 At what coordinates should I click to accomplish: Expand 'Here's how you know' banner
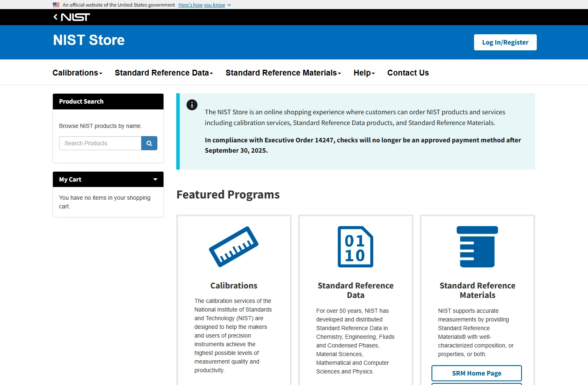click(204, 5)
